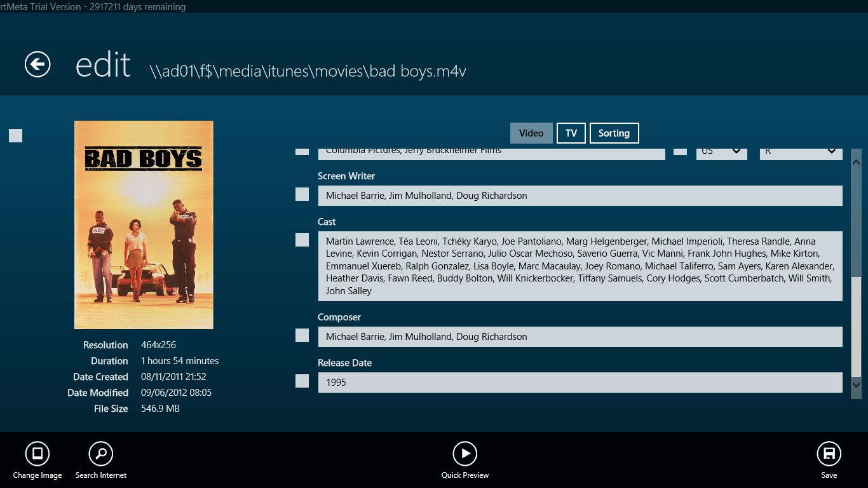Screen dimensions: 868x488
Task: Select the Video tab
Action: pyautogui.click(x=531, y=133)
